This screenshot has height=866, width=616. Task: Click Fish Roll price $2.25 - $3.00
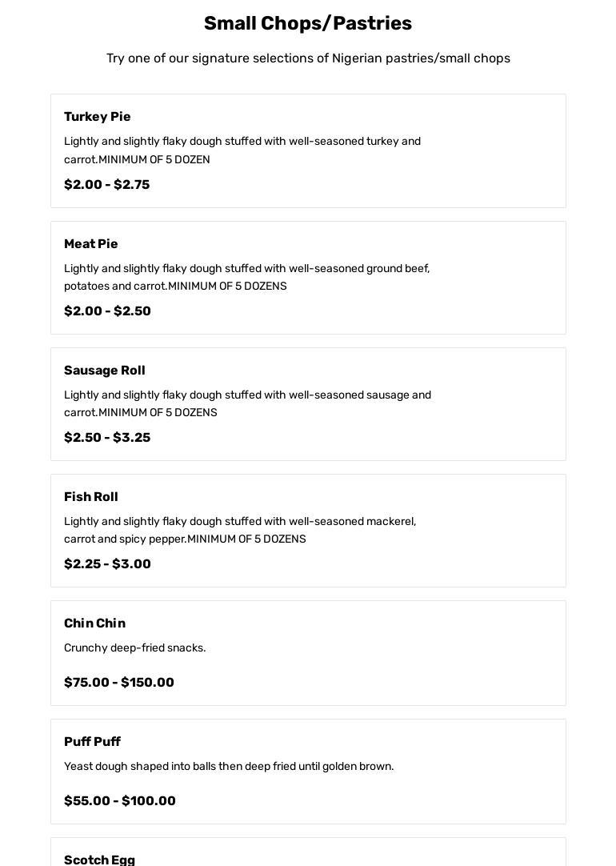(x=107, y=564)
